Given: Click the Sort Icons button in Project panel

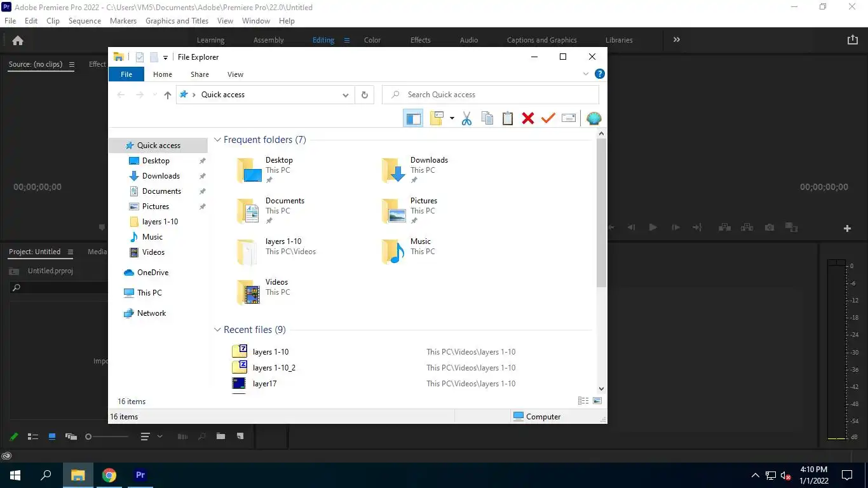Looking at the screenshot, I should [x=145, y=437].
